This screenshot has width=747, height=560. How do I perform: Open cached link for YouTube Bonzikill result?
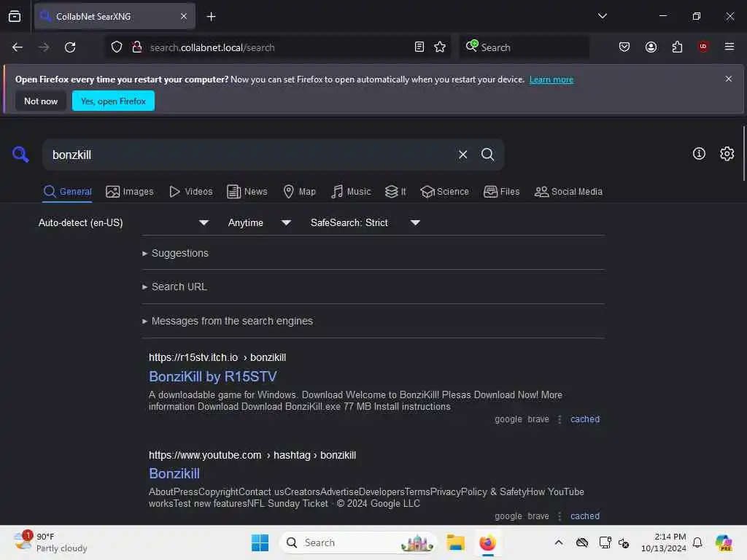[x=584, y=516]
